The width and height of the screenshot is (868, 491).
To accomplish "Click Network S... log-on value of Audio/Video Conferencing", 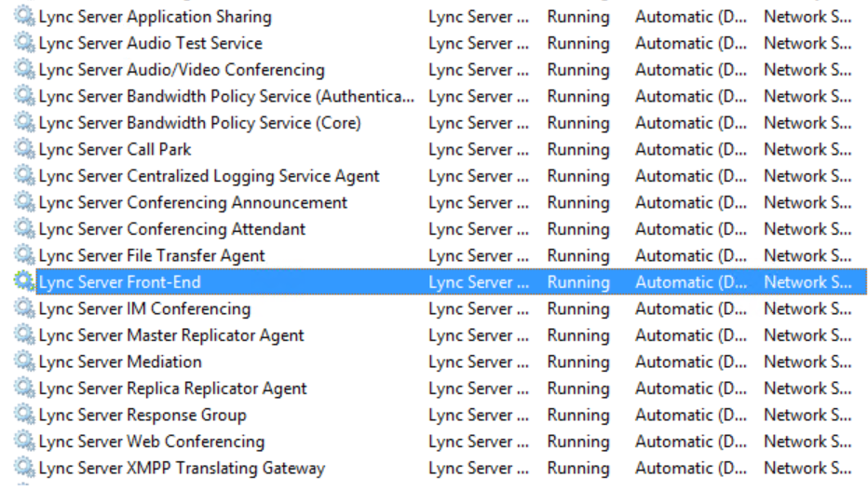I will (807, 70).
